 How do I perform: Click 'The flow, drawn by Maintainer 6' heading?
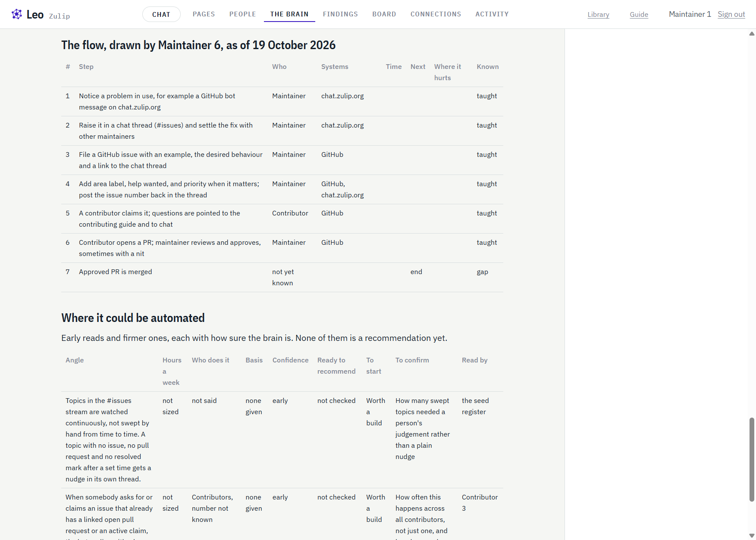(x=198, y=45)
